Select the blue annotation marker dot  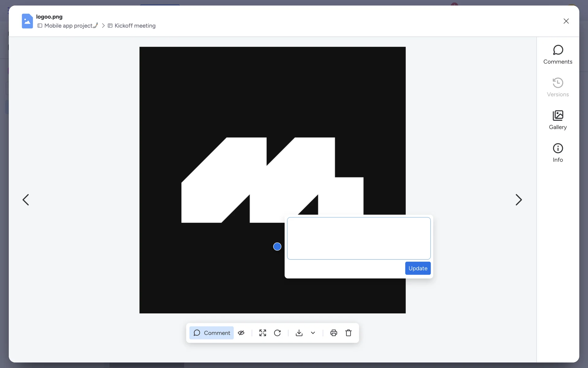277,247
